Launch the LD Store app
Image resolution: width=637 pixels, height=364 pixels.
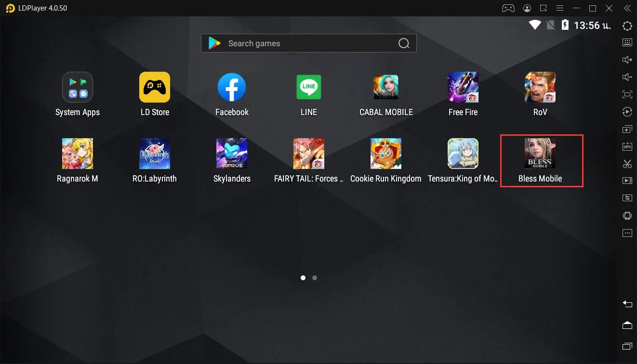155,87
